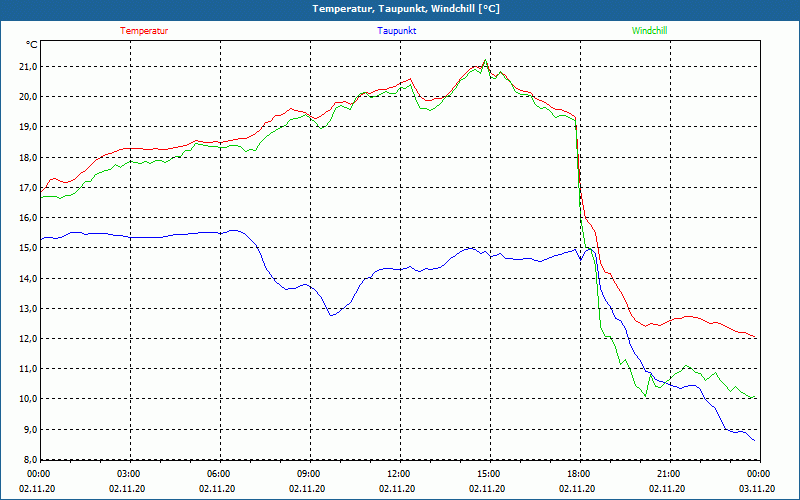Click the 12:00 time axis label
800x500 pixels.
(x=398, y=474)
